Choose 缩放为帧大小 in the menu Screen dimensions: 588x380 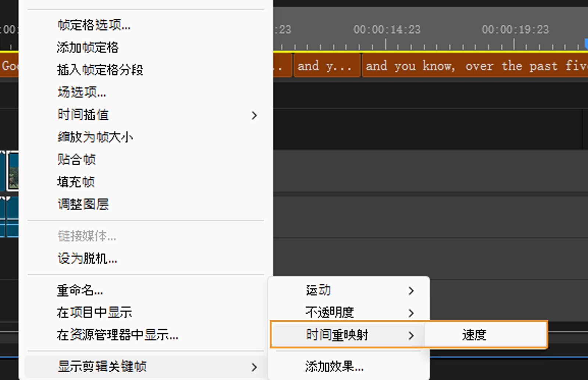[146, 137]
